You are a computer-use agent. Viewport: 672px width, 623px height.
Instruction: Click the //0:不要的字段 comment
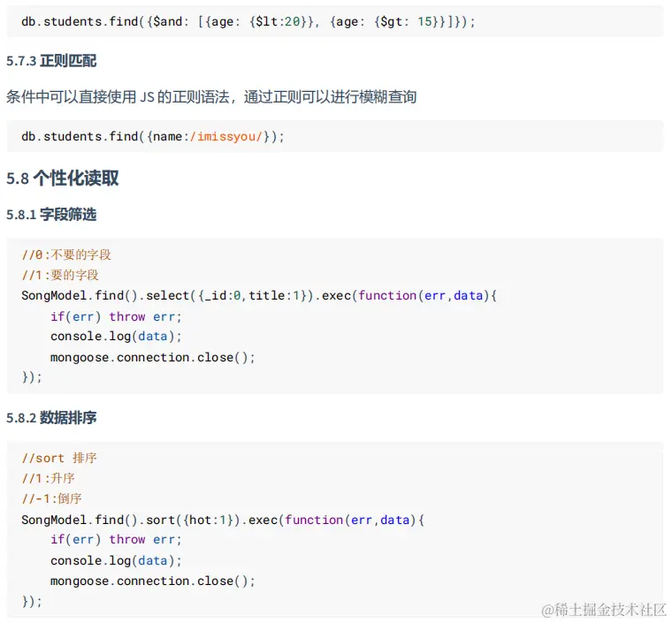pyautogui.click(x=66, y=255)
